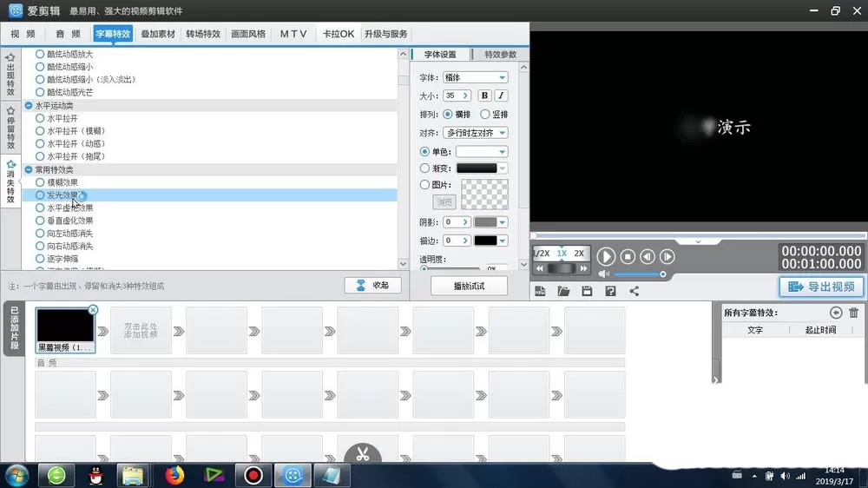Open the QQ penguin taskbar icon
Image resolution: width=868 pixels, height=488 pixels.
pyautogui.click(x=96, y=475)
